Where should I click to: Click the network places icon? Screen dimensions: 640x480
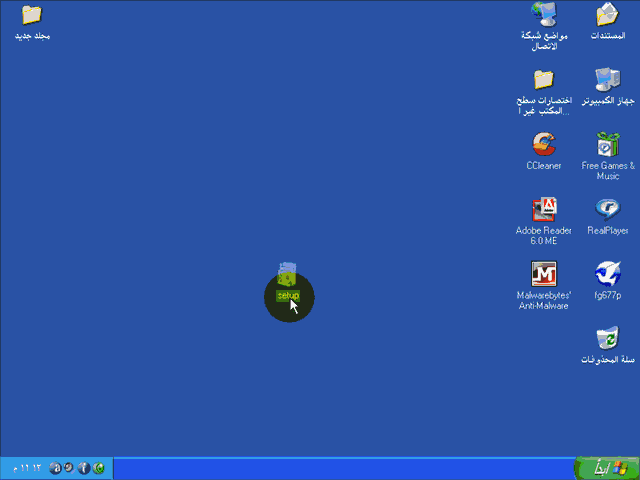pos(544,15)
